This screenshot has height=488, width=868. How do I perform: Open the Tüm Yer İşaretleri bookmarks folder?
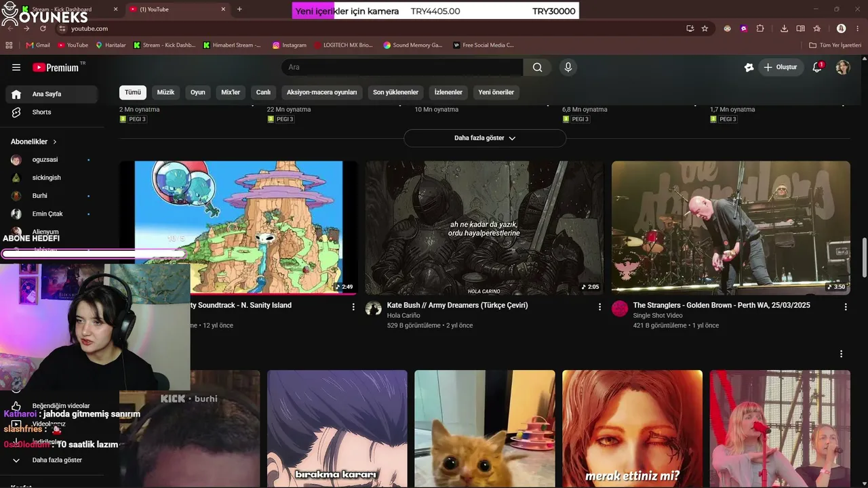[835, 45]
